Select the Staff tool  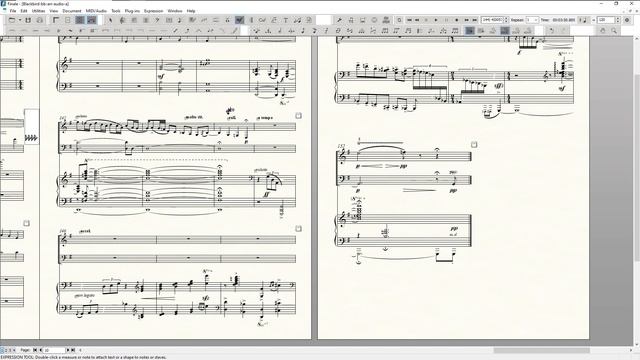click(122, 20)
